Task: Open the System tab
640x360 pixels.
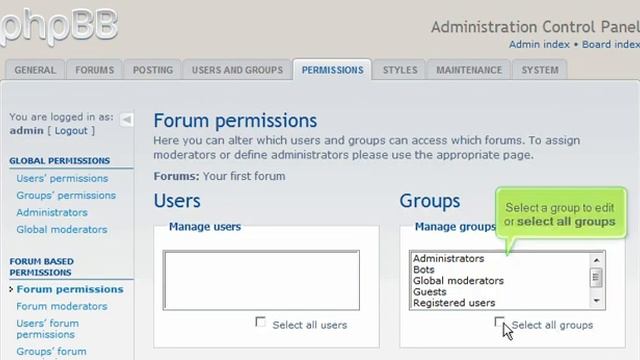Action: (x=540, y=70)
